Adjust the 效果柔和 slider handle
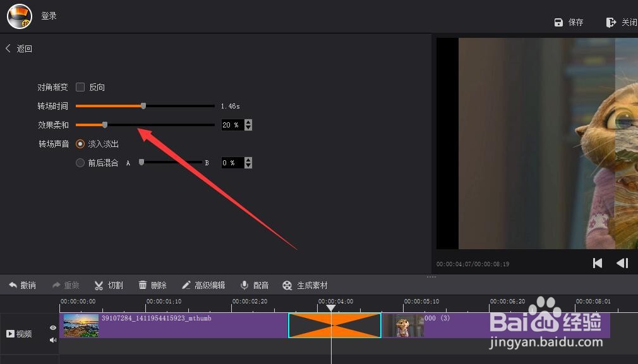 pyautogui.click(x=105, y=125)
